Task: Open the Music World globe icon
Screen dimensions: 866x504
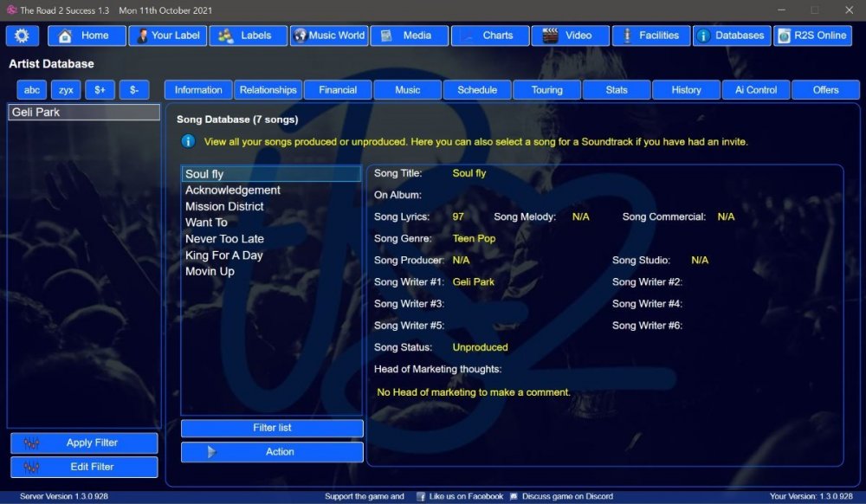Action: tap(300, 36)
